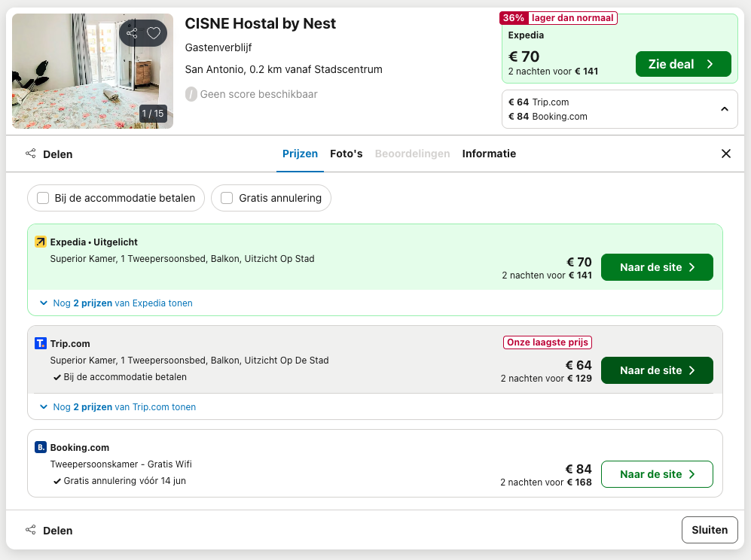Click the 36% lager dan normaal badge
Image resolution: width=751 pixels, height=560 pixels.
point(558,18)
